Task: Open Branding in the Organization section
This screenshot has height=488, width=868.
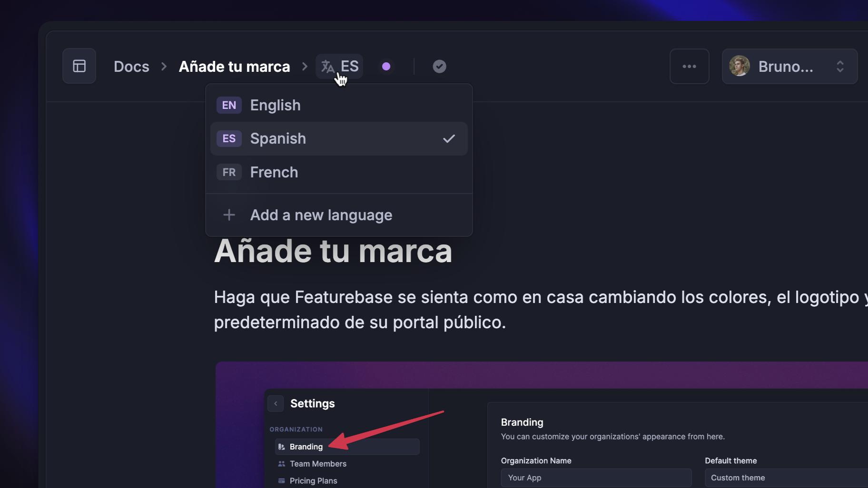Action: (x=306, y=447)
